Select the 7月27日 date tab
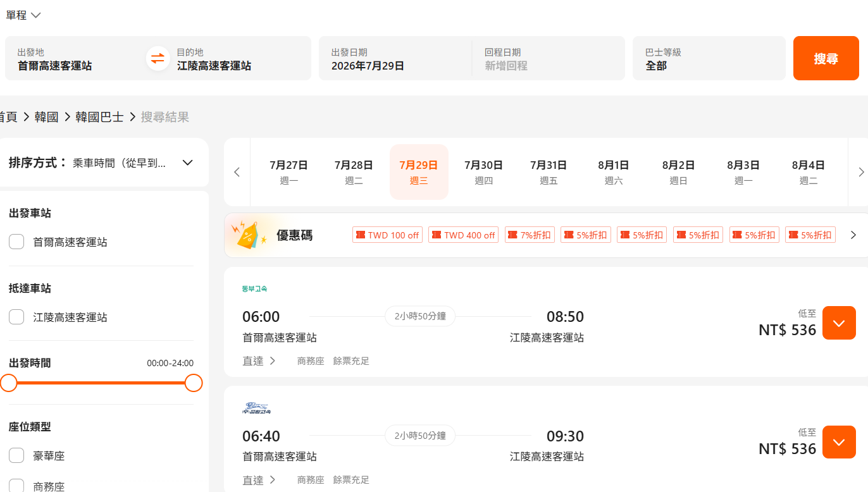This screenshot has height=492, width=868. click(288, 172)
